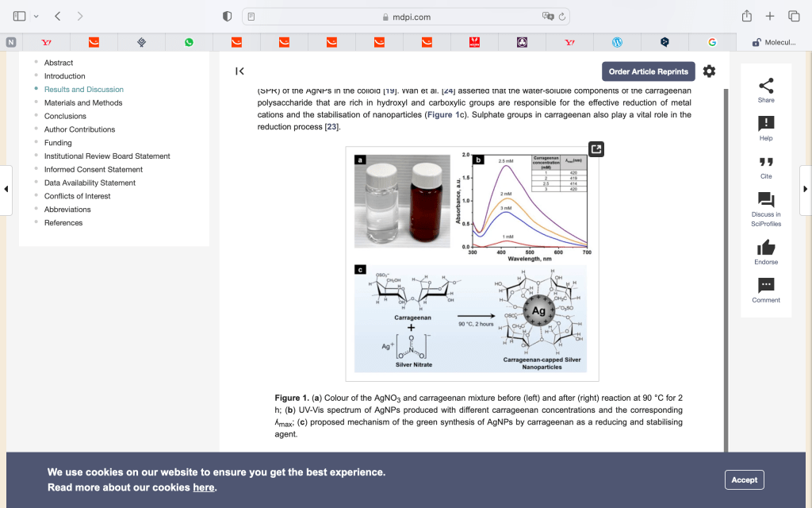
Task: Accept the cookies notice
Action: 744,479
